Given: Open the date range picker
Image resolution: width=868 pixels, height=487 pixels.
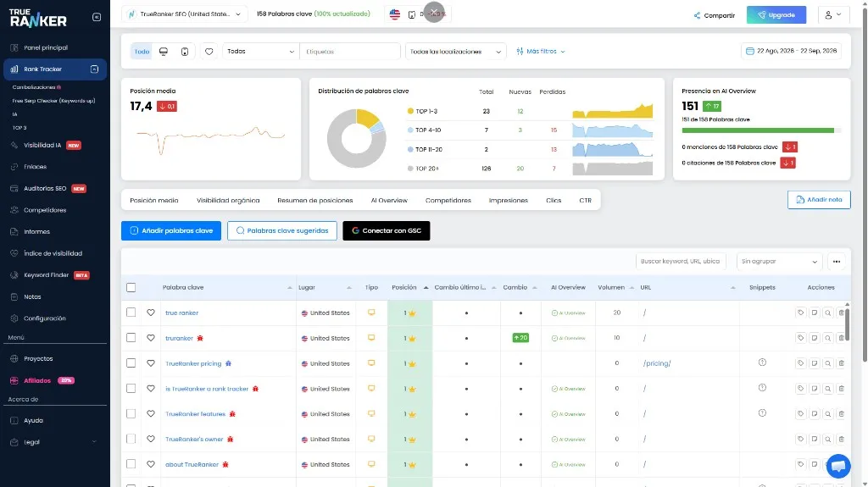Looking at the screenshot, I should [x=791, y=51].
